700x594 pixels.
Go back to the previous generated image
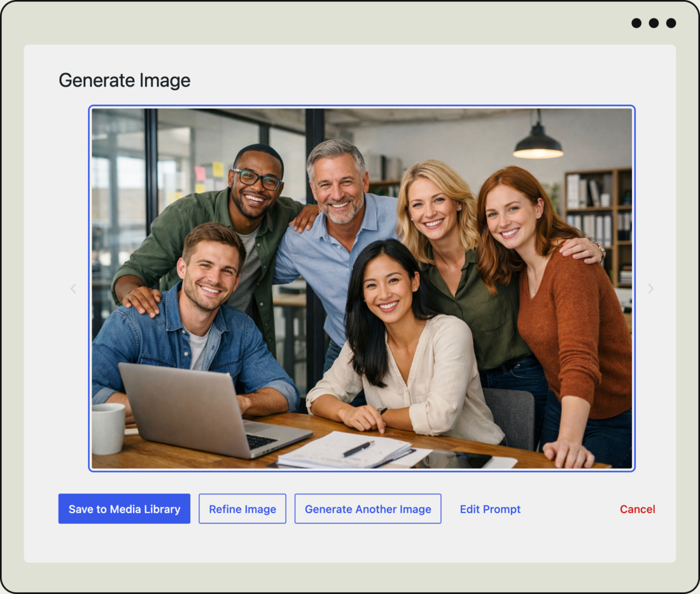click(x=73, y=288)
